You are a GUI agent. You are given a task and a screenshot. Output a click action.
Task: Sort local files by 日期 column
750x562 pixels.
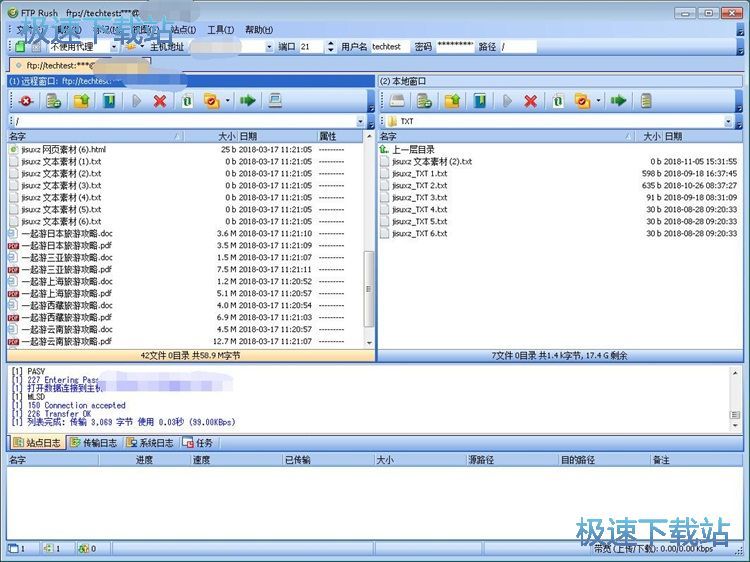pos(702,136)
